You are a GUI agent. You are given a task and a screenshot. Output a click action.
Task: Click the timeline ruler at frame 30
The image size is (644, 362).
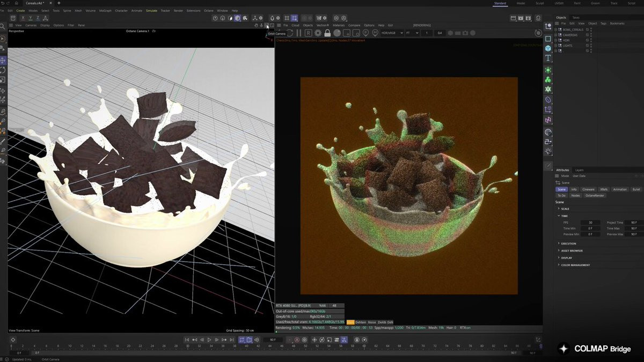[187, 346]
